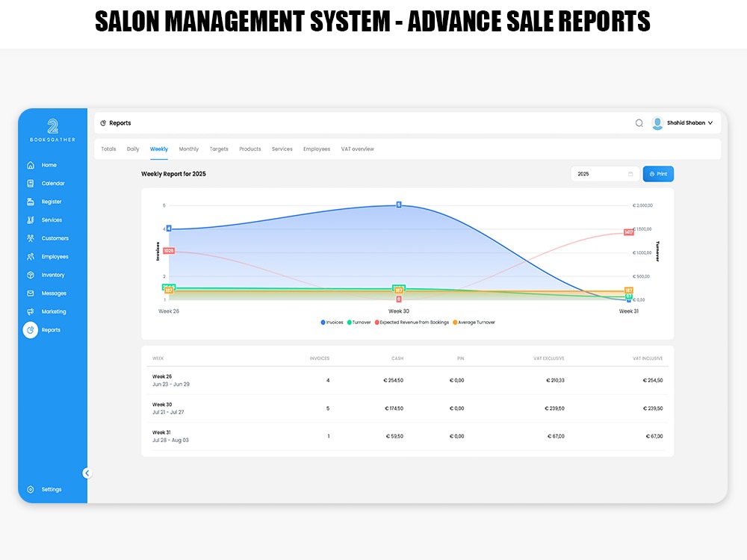
Task: Collapse the sidebar with arrow button
Action: click(87, 473)
